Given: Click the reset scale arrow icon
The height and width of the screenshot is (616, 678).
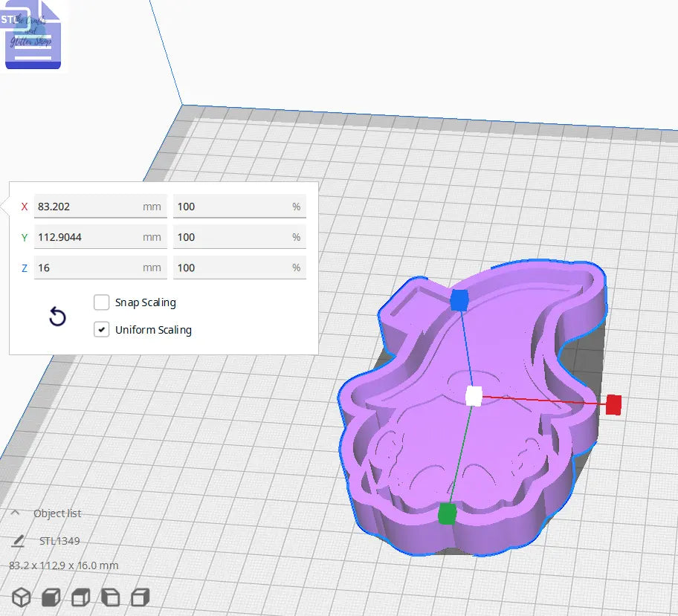Looking at the screenshot, I should click(x=57, y=317).
